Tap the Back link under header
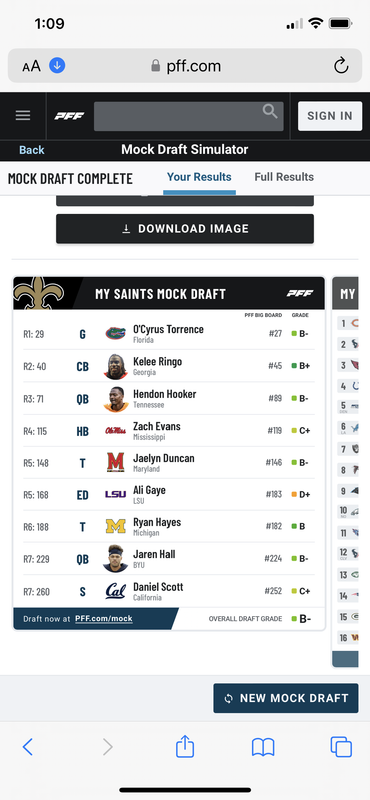 point(32,150)
